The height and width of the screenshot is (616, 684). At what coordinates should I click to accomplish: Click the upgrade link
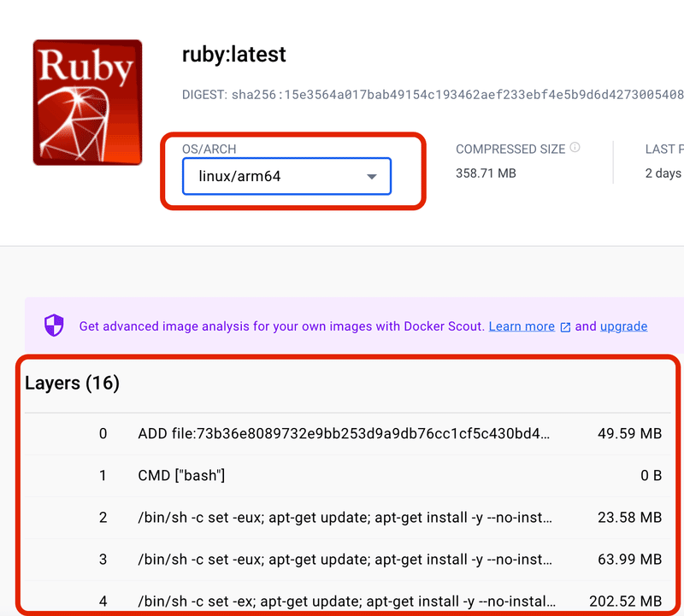tap(623, 326)
